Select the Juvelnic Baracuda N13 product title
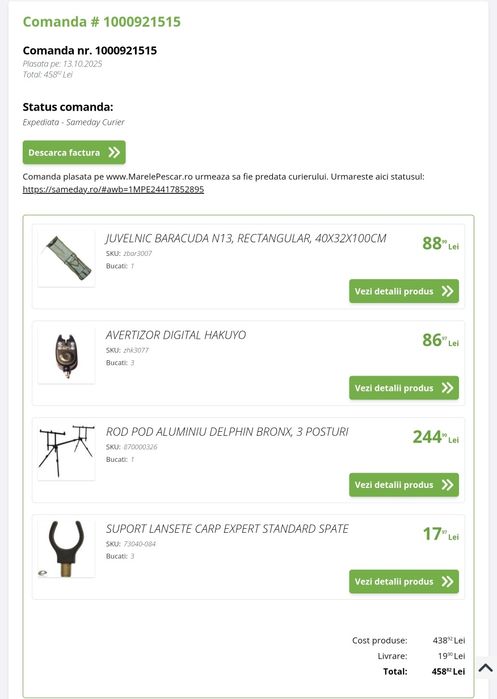 [246, 238]
